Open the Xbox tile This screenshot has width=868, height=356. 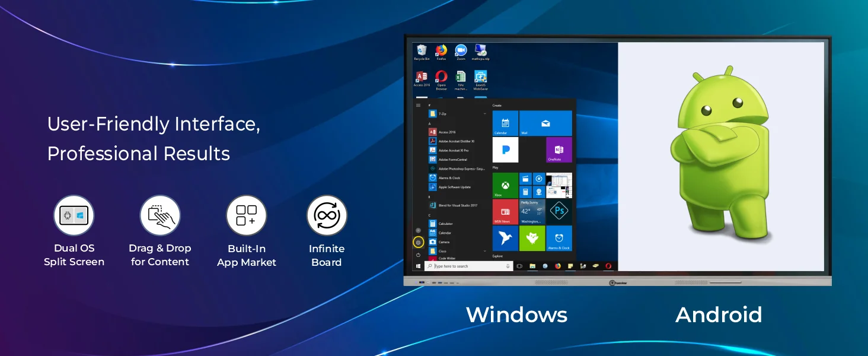[505, 185]
